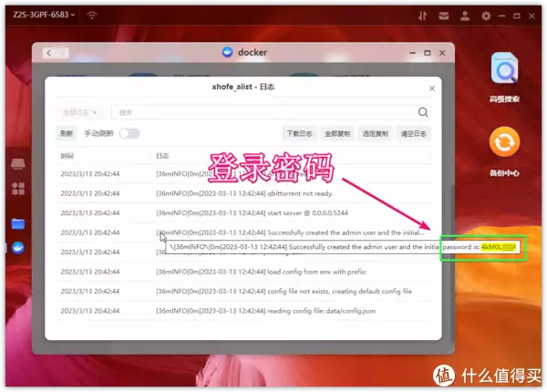Click the search magnifier icon in log dialog
The height and width of the screenshot is (392, 547).
tap(423, 112)
